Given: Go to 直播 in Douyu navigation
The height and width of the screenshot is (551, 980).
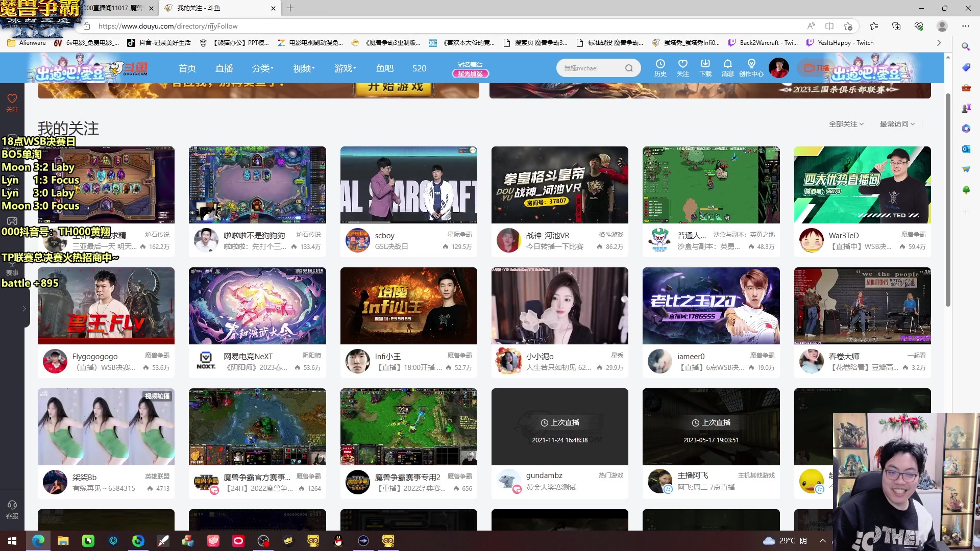Looking at the screenshot, I should 224,68.
